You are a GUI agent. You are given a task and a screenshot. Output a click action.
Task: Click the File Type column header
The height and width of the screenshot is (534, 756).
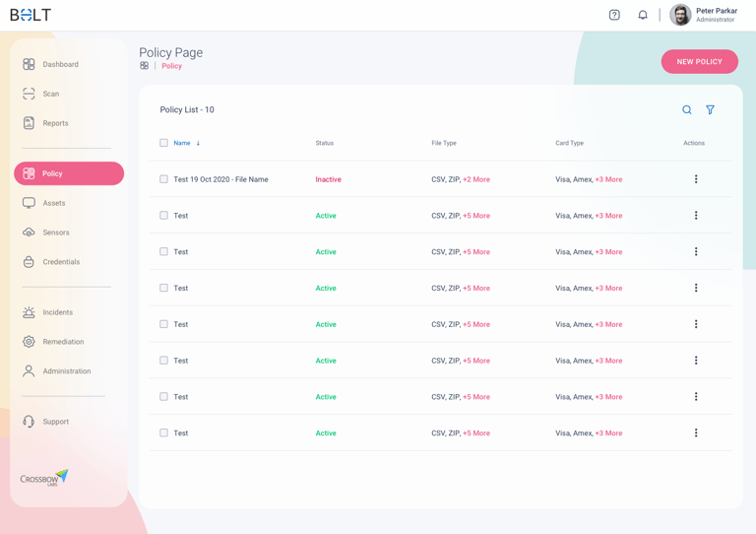[444, 143]
